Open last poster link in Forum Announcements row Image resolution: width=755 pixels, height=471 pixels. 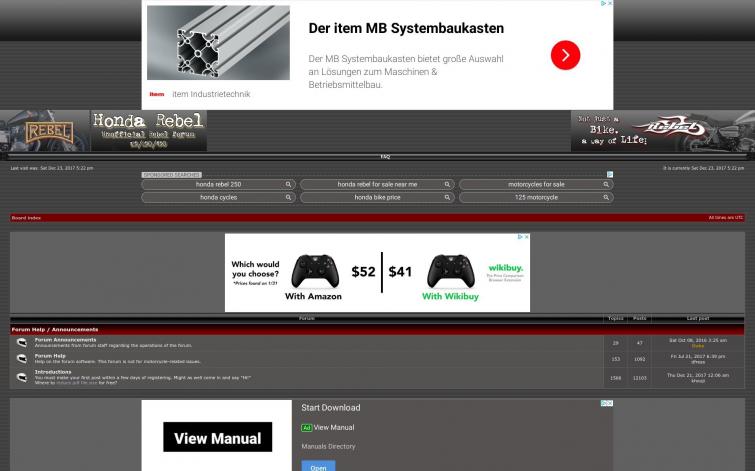pos(698,346)
